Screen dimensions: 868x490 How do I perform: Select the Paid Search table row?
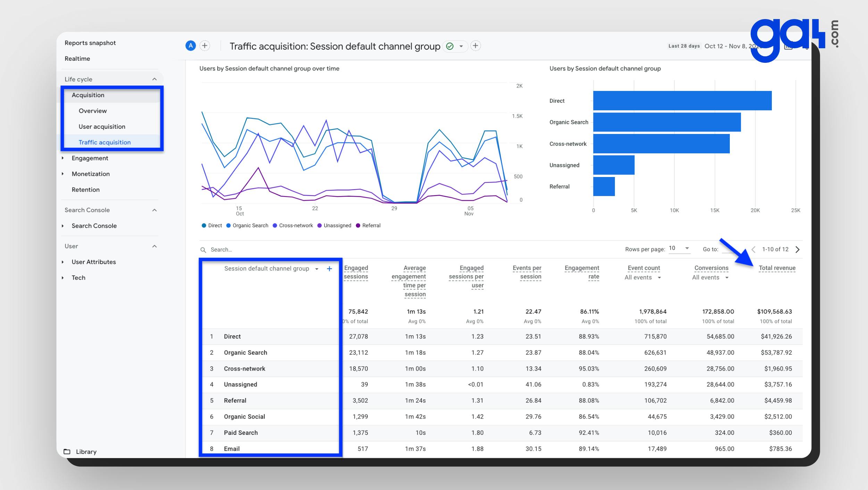(502, 433)
